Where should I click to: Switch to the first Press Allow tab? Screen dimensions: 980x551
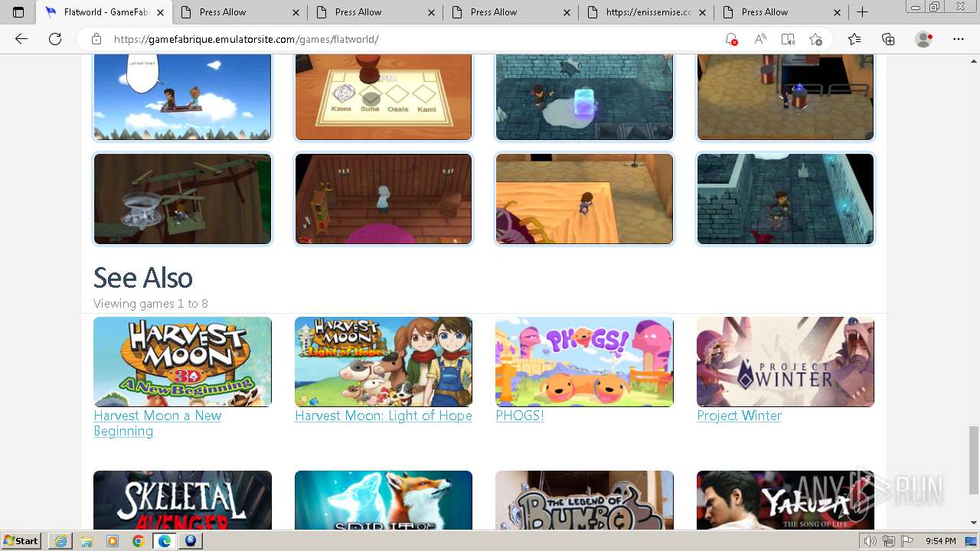coord(240,12)
